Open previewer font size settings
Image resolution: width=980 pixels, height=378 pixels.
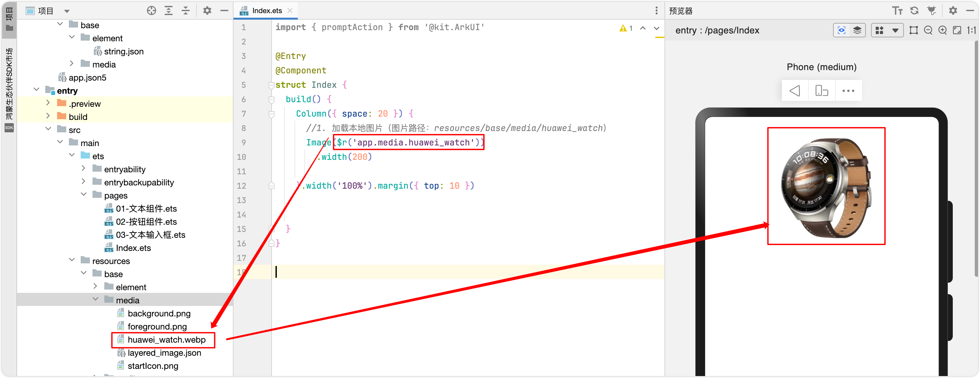pyautogui.click(x=897, y=10)
